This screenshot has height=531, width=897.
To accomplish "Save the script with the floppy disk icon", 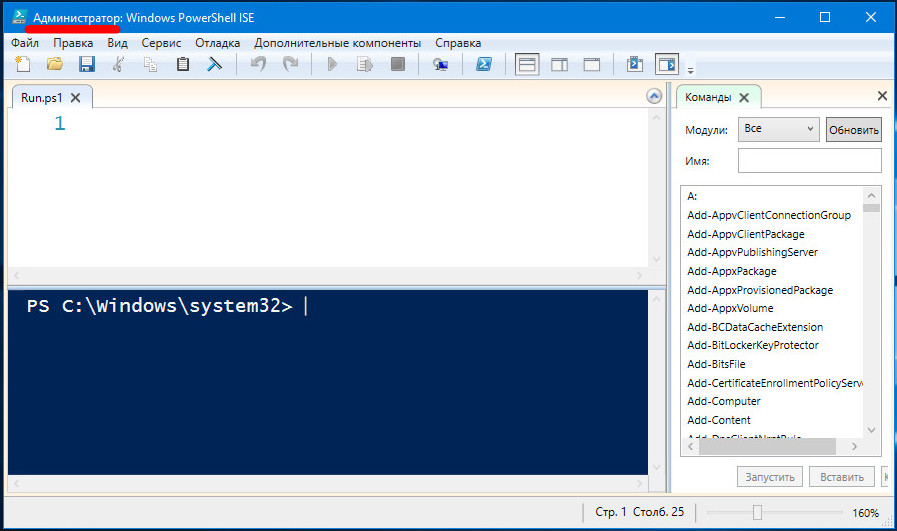I will 86,64.
